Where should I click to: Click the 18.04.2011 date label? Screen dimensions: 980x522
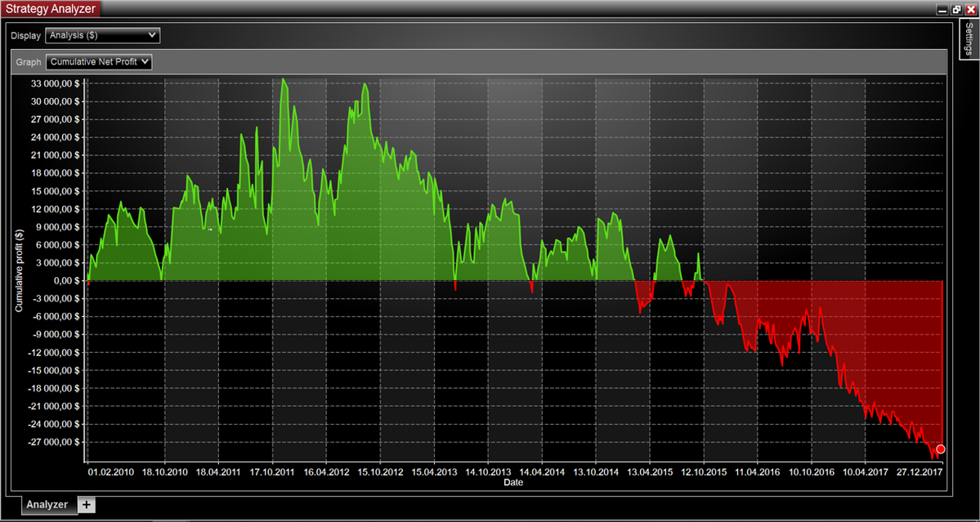(218, 472)
